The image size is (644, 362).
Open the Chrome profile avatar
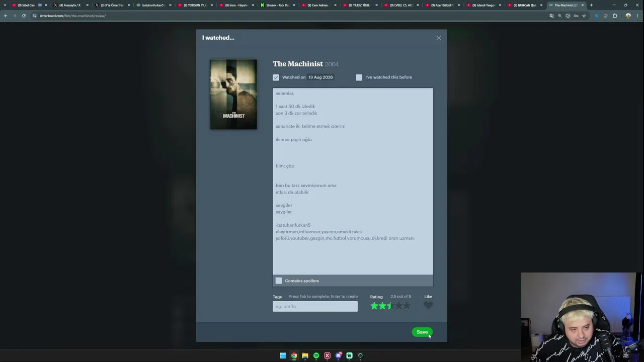[628, 16]
